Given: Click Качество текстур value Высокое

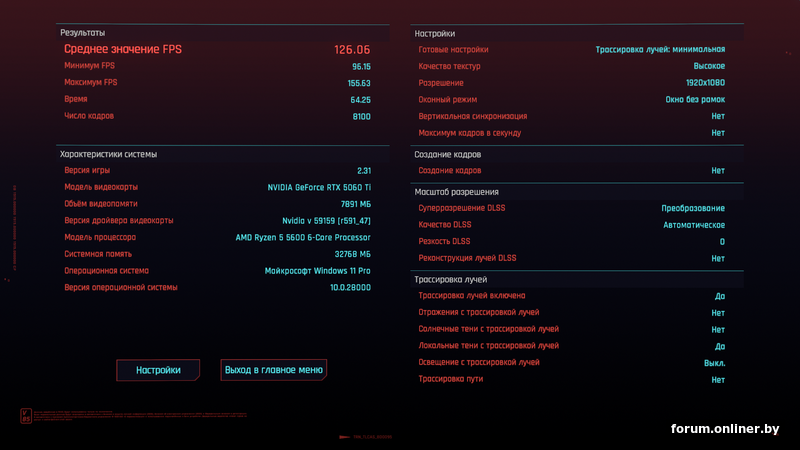Looking at the screenshot, I should 709,66.
